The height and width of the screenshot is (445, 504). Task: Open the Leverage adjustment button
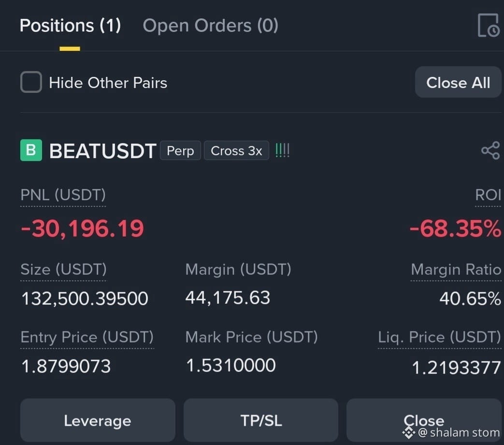pyautogui.click(x=98, y=420)
